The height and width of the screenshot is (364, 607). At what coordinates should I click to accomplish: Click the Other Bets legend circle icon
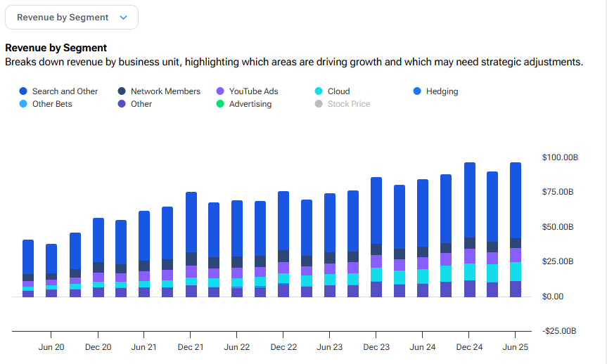point(23,104)
